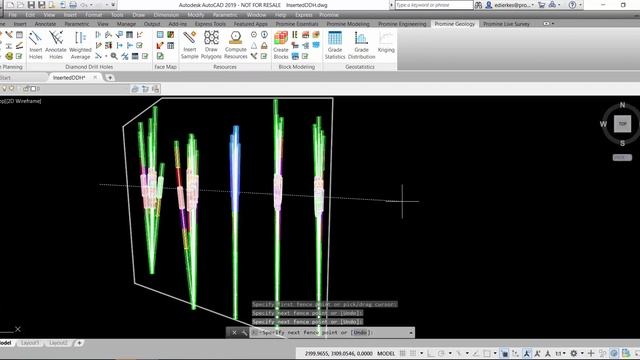Toggle object snap in the status bar
Screen dimensions: 640x360
(x=487, y=353)
